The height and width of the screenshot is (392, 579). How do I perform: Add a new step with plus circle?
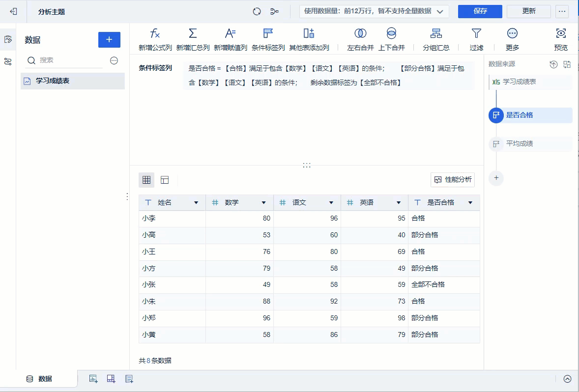coord(496,178)
